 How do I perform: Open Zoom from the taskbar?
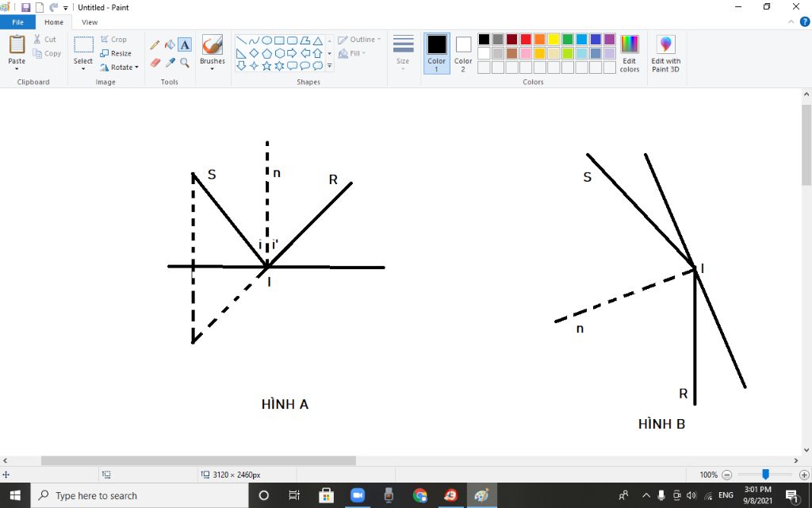click(x=358, y=495)
